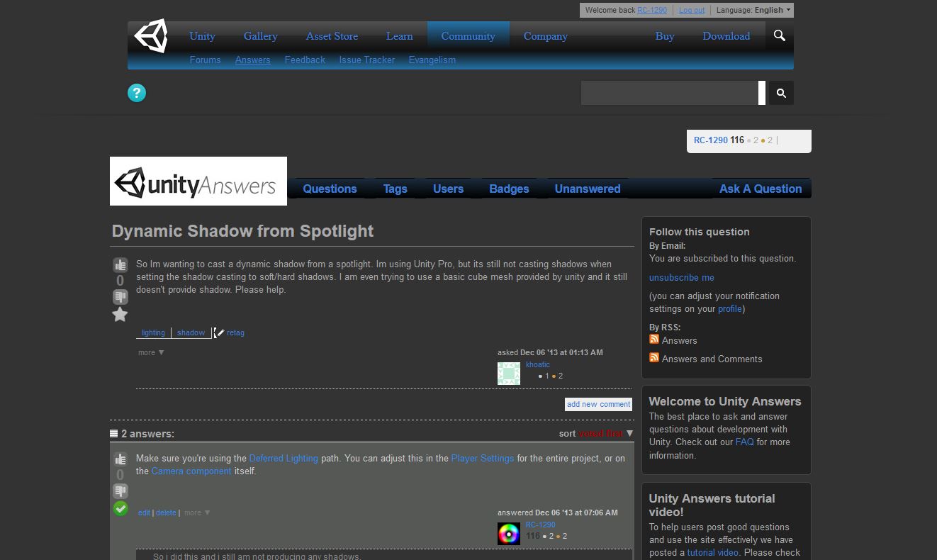This screenshot has width=937, height=560.
Task: Upvote the Deferred Lighting answer
Action: click(x=120, y=459)
